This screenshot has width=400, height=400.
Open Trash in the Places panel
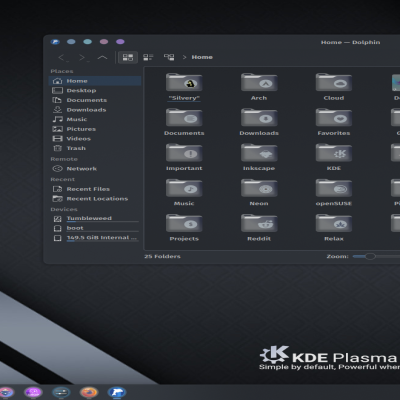point(95,148)
